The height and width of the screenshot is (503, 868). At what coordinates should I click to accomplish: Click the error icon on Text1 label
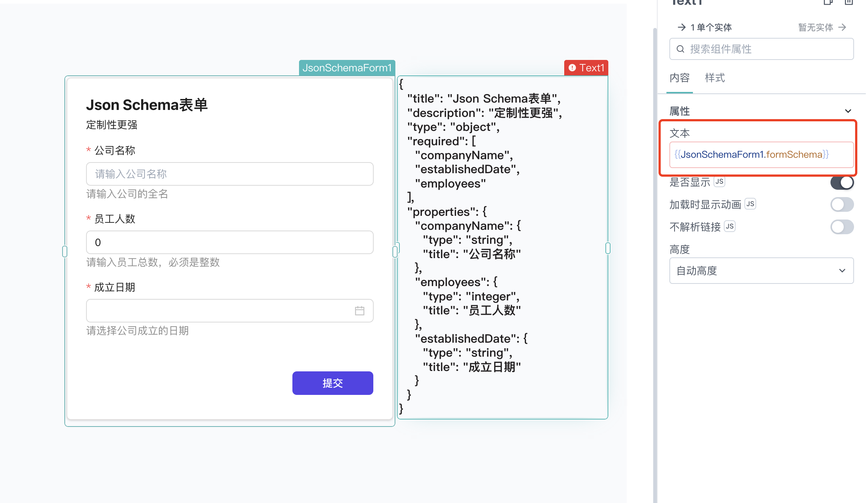(572, 68)
